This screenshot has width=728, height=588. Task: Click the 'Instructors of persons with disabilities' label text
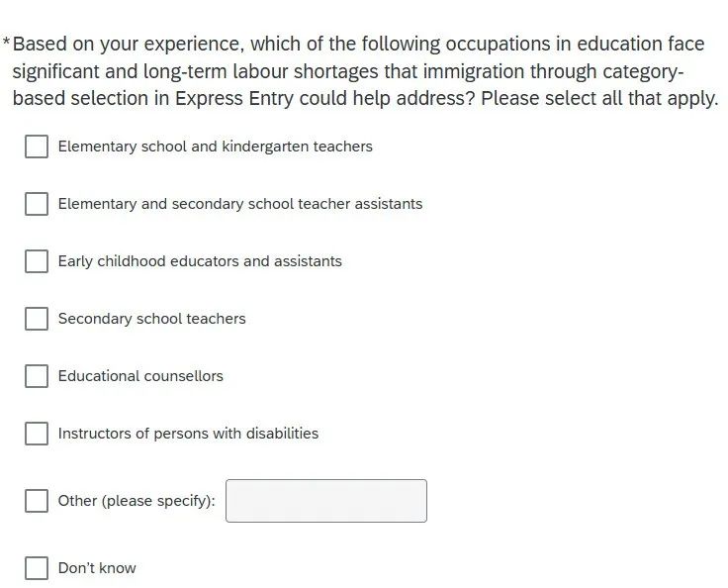click(188, 434)
